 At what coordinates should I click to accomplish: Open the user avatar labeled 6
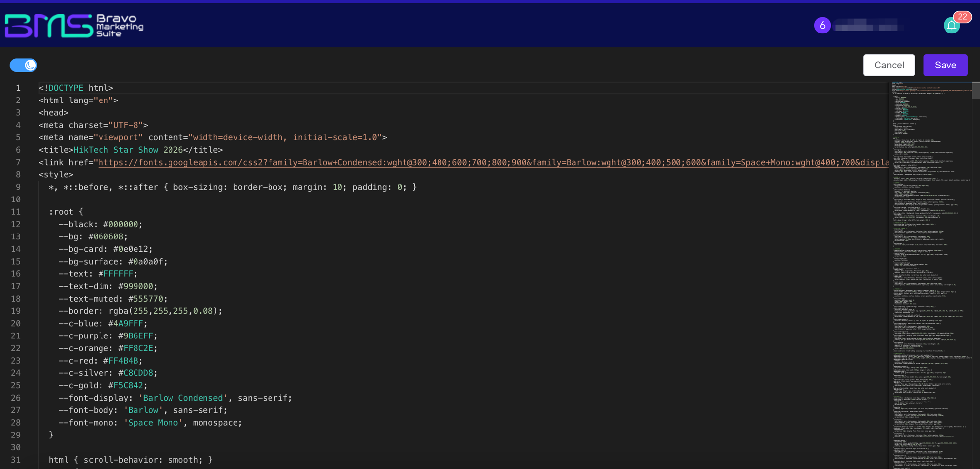[x=822, y=25]
